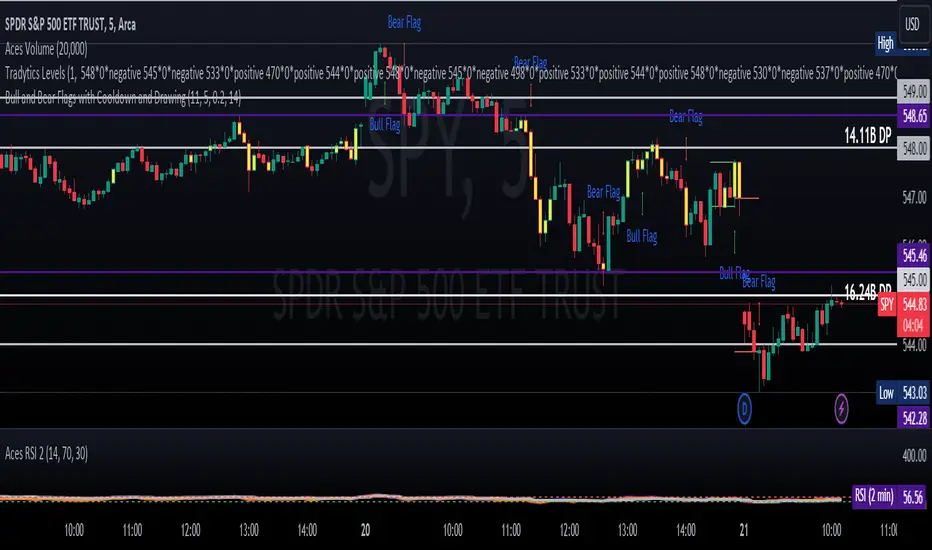932x550 pixels.
Task: Click the 16.24B DP dark pool label
Action: click(868, 291)
